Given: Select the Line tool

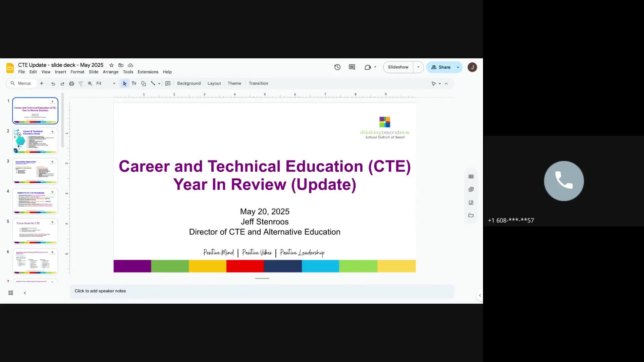Looking at the screenshot, I should click(x=153, y=83).
